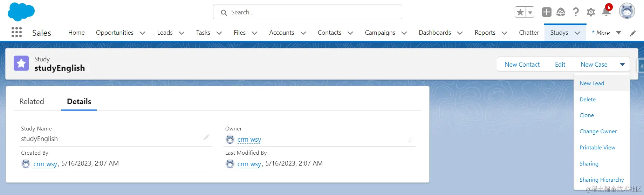Open the Accounts tab
644x195 pixels.
click(282, 33)
